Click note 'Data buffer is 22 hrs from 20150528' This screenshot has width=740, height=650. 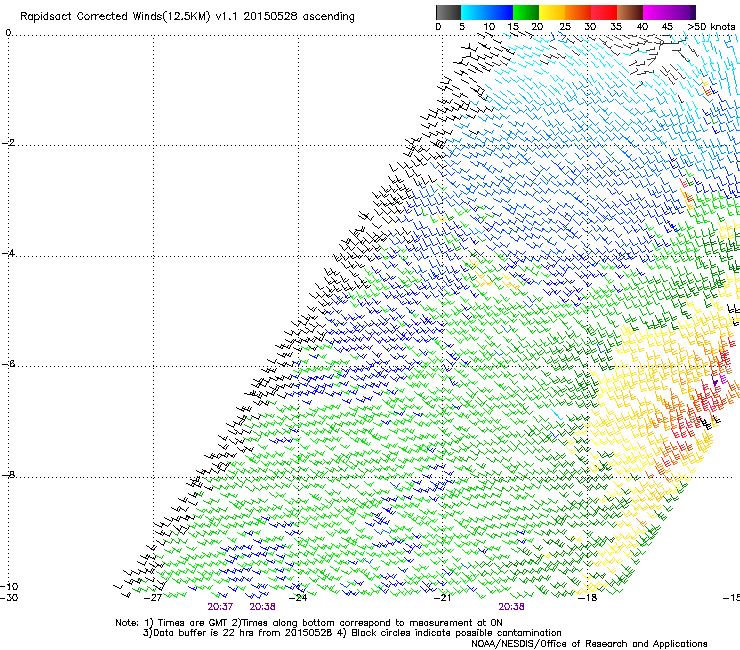click(242, 633)
